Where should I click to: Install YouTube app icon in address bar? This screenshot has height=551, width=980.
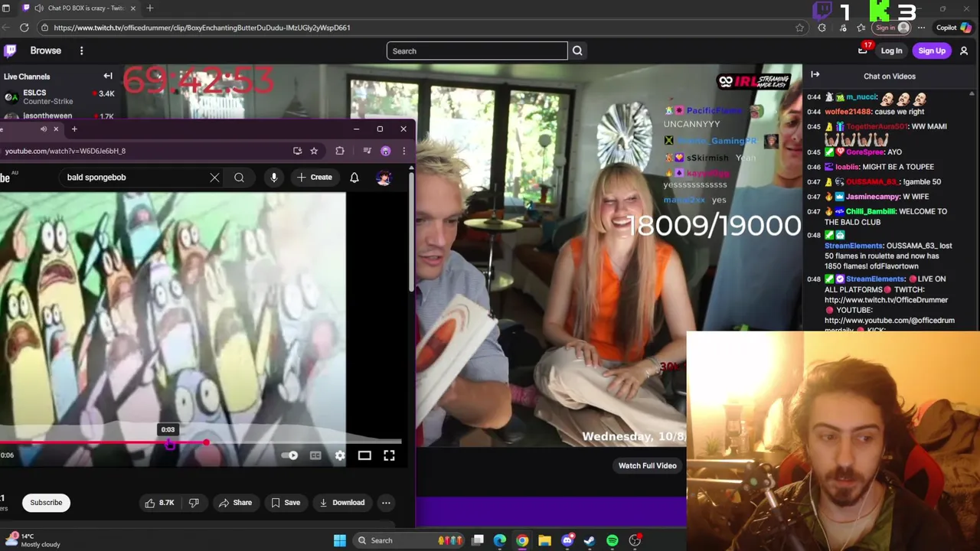297,151
